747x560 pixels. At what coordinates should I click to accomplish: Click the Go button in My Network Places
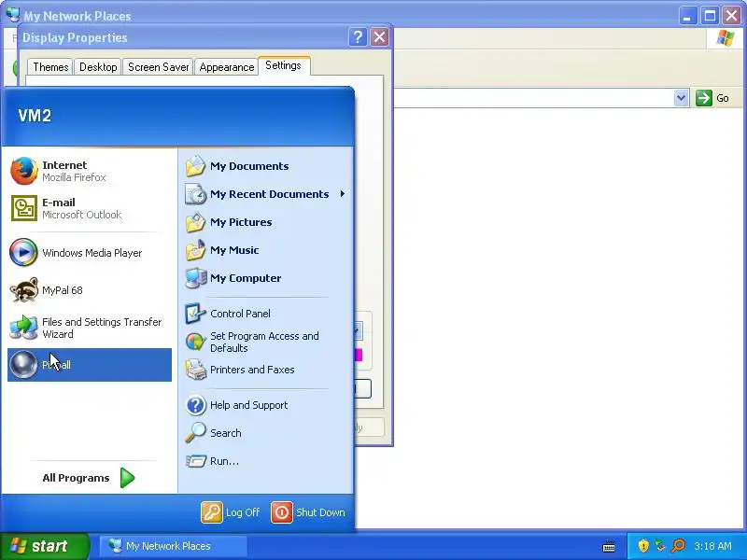point(712,98)
